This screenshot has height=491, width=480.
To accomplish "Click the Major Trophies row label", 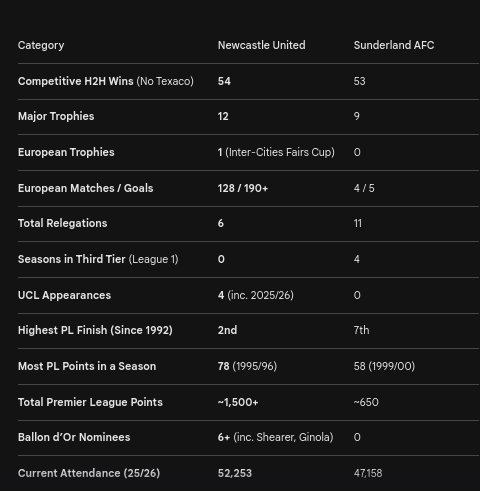I will [56, 116].
